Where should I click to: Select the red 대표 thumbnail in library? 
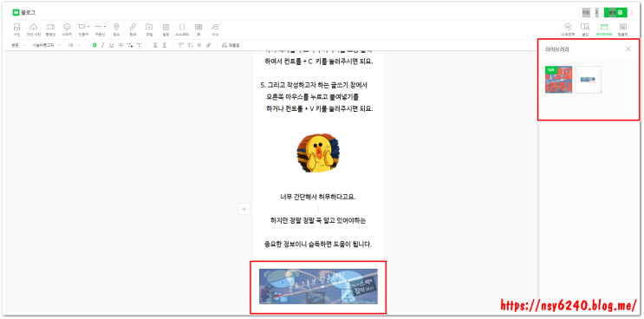[558, 80]
